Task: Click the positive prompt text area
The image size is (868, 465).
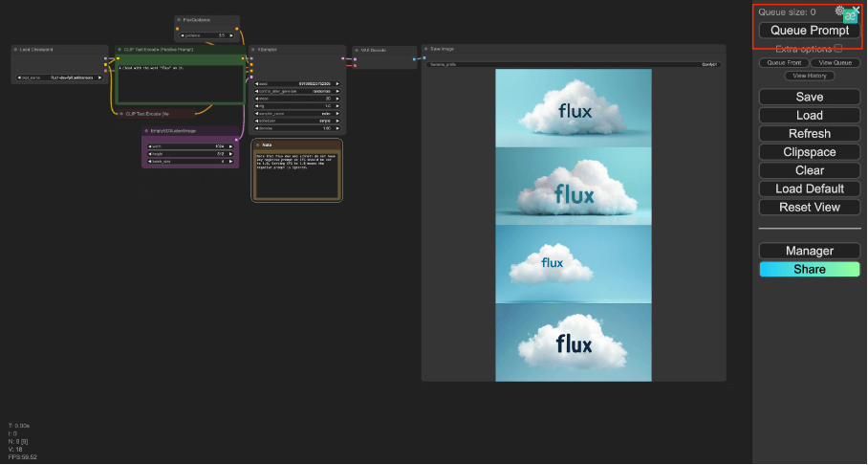Action: (x=181, y=83)
